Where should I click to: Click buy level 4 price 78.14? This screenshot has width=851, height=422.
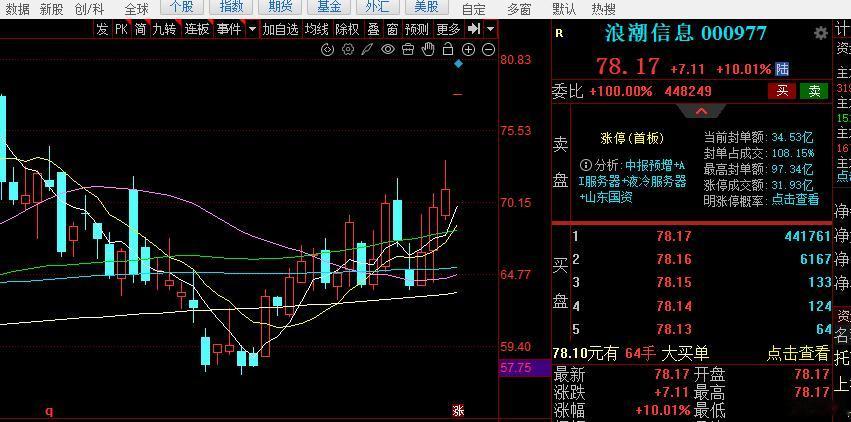(674, 306)
